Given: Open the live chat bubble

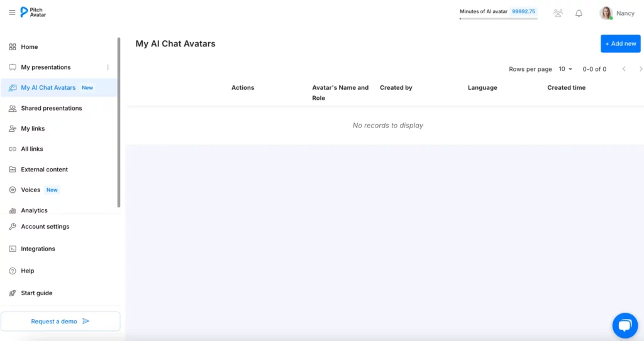Looking at the screenshot, I should pyautogui.click(x=624, y=325).
